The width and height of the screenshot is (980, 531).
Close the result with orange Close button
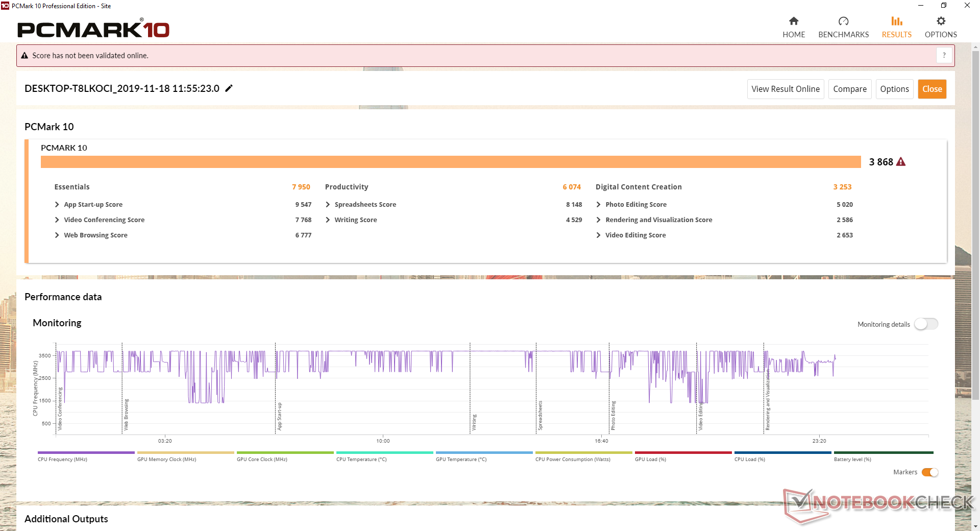pos(932,89)
